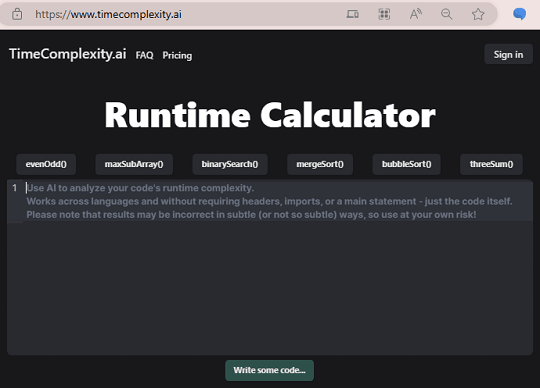540x388 pixels.
Task: Load the binarySearch() example
Action: point(230,164)
